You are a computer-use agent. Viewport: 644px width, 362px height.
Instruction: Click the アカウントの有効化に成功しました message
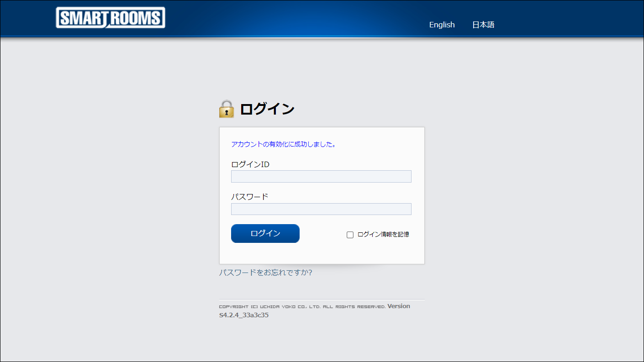284,144
